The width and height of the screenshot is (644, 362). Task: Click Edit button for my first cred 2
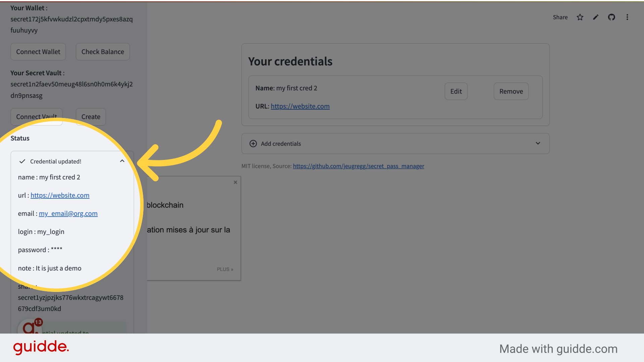pos(456,92)
